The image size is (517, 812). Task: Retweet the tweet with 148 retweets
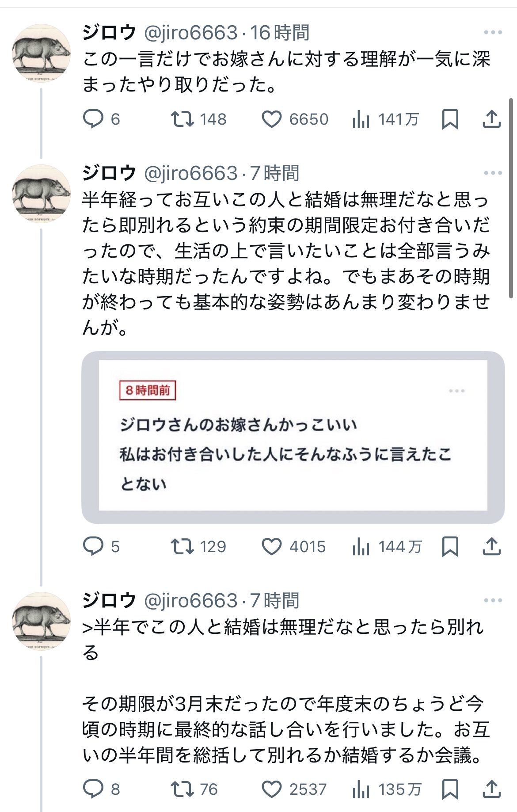coord(182,119)
